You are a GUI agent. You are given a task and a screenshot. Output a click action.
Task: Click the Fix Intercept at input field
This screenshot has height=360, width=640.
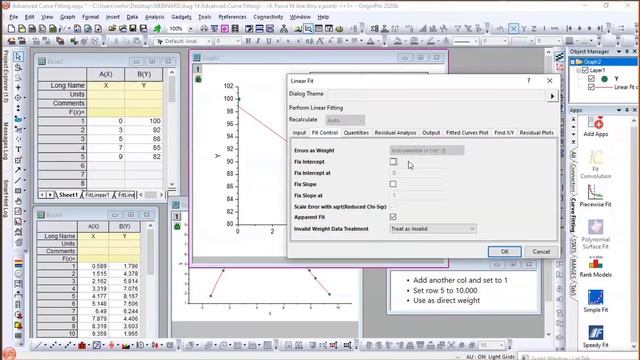[418, 173]
